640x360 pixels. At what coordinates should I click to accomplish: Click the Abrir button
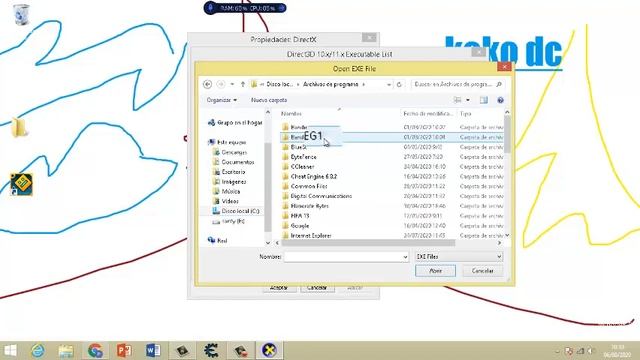pyautogui.click(x=435, y=271)
